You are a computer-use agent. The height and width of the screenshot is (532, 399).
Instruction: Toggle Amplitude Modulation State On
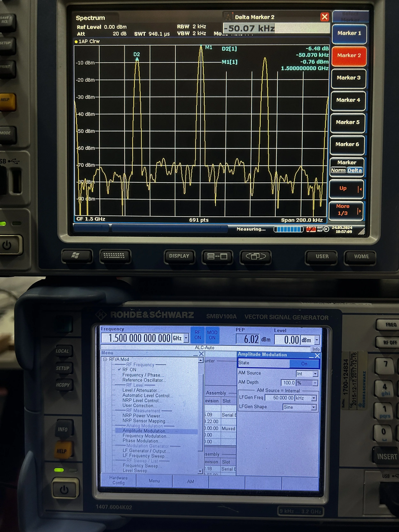pyautogui.click(x=304, y=364)
